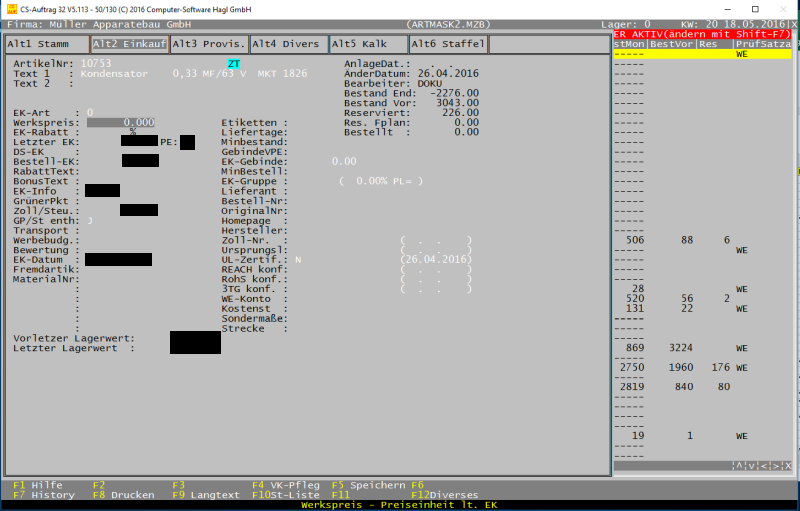Click the down arrow in the right panel
The height and width of the screenshot is (511, 800).
click(x=751, y=466)
